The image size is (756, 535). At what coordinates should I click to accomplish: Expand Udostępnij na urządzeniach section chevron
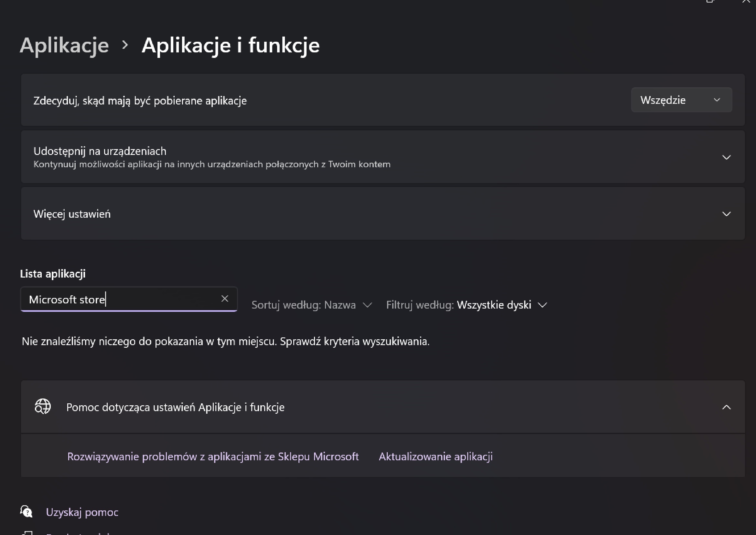pos(726,157)
